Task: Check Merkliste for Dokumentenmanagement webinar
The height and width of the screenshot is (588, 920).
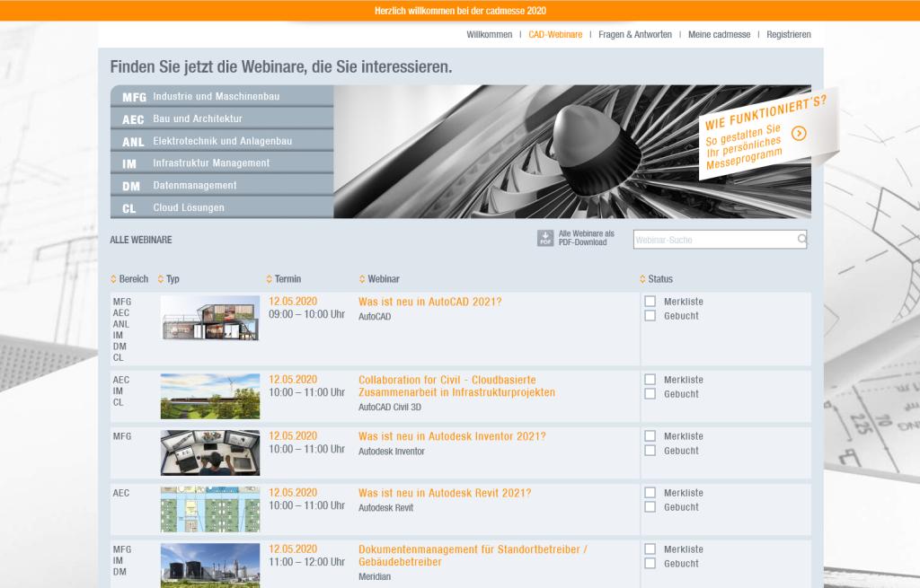Action: point(650,549)
